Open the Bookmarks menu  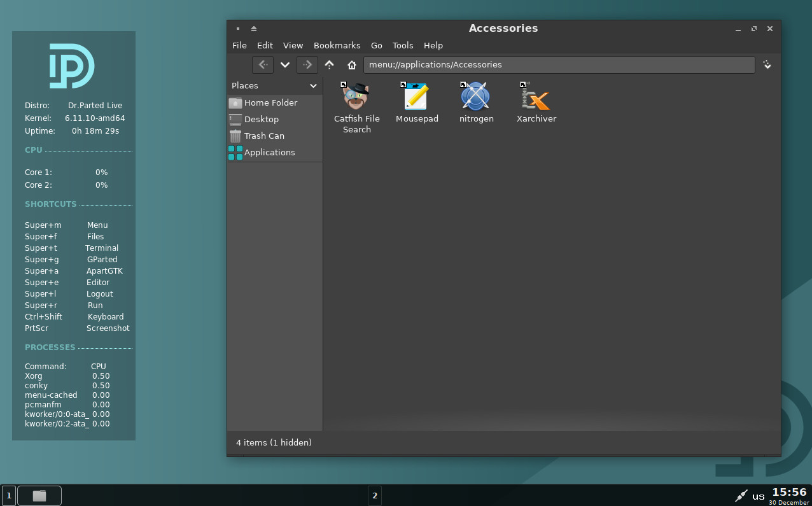tap(337, 45)
